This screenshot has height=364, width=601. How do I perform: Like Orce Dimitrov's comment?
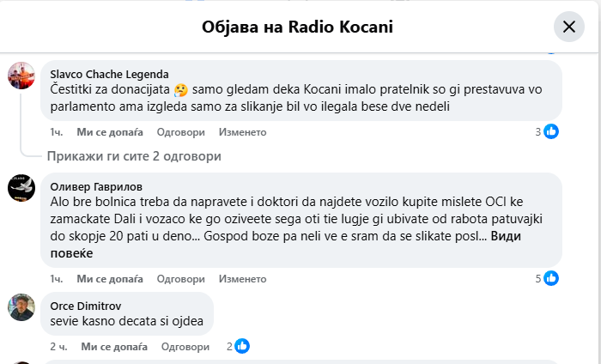(112, 347)
